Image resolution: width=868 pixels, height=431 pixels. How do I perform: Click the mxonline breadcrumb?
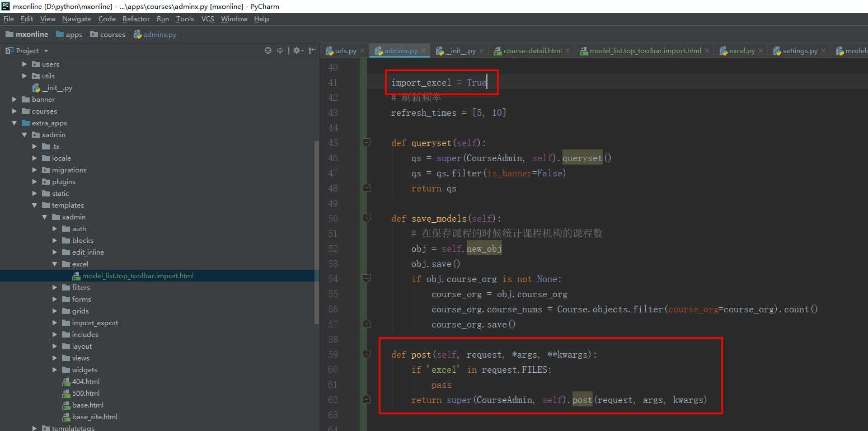(x=26, y=34)
